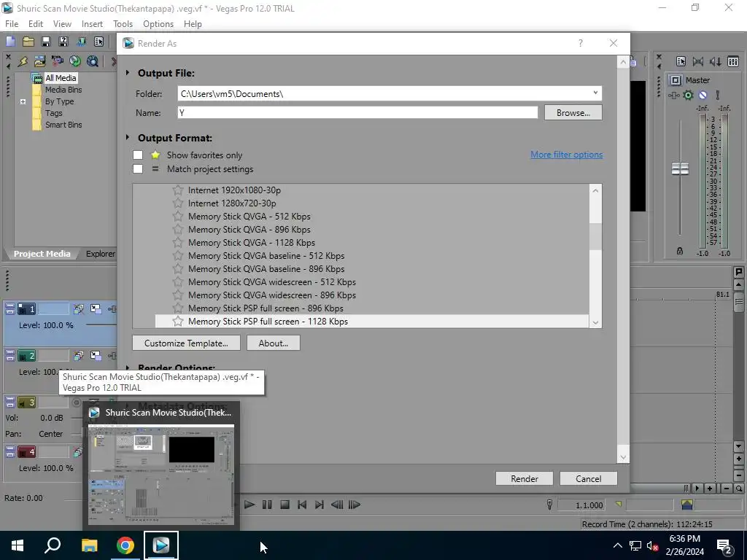Click the Get Media from Web globe icon
The height and width of the screenshot is (560, 747).
[93, 61]
